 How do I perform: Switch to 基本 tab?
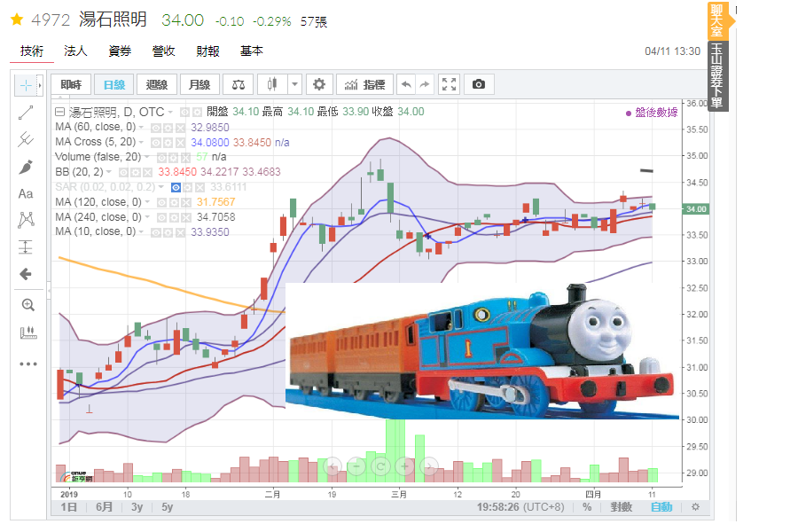tap(252, 51)
